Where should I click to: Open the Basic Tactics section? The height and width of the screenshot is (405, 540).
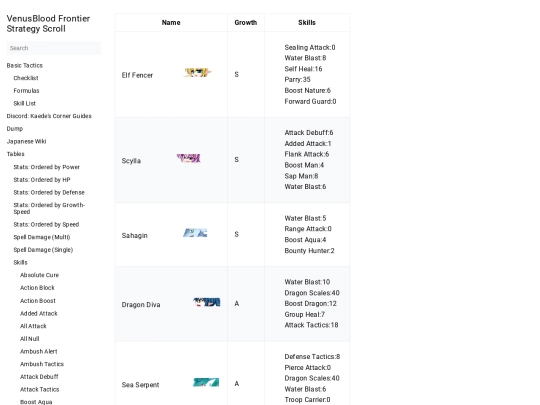click(x=25, y=65)
